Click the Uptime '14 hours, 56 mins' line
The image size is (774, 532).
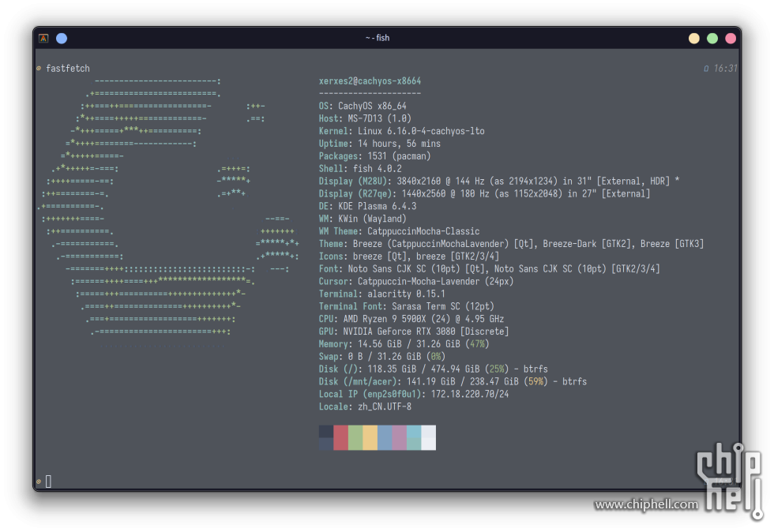pyautogui.click(x=380, y=144)
